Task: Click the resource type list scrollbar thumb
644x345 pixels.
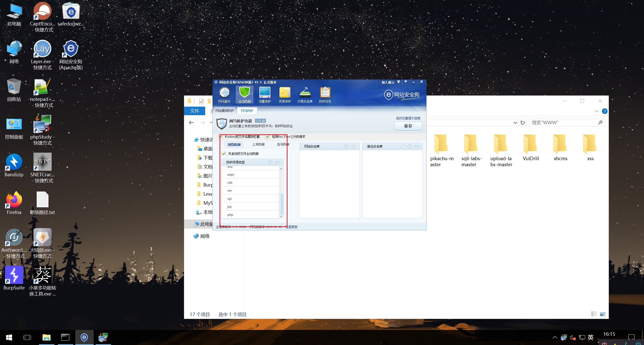Action: (281, 204)
